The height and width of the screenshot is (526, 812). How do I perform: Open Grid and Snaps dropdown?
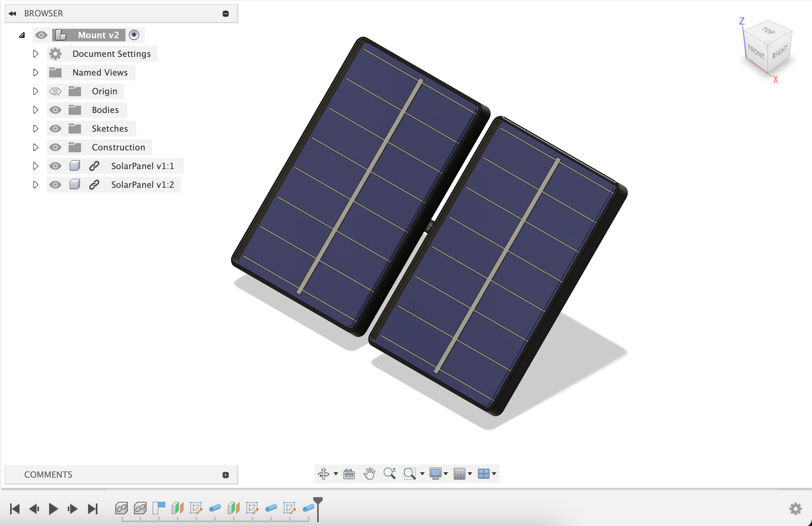(470, 474)
